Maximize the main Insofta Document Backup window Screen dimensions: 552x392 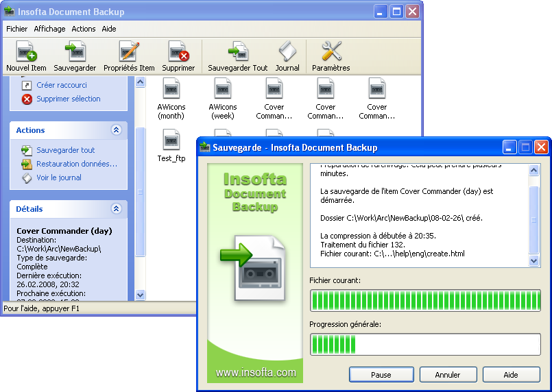coord(396,12)
